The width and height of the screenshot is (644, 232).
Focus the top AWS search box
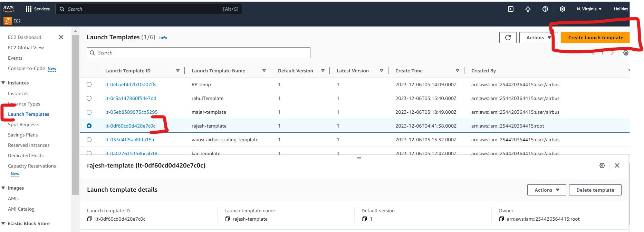click(x=149, y=9)
